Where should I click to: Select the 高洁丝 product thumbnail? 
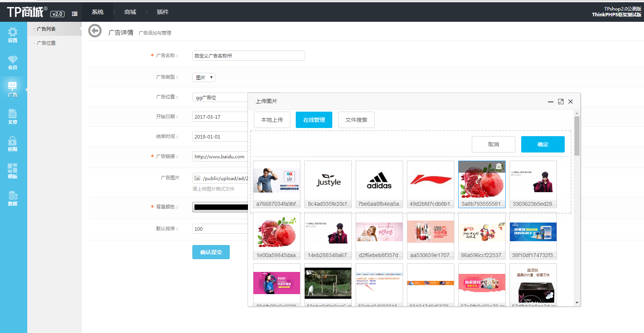pyautogui.click(x=533, y=285)
